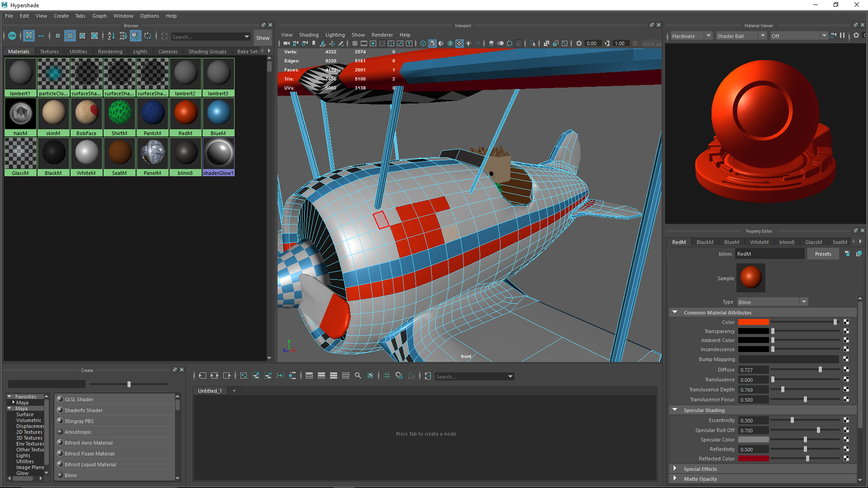Open the Graph menu
Screen dimensions: 868x488
pos(99,16)
